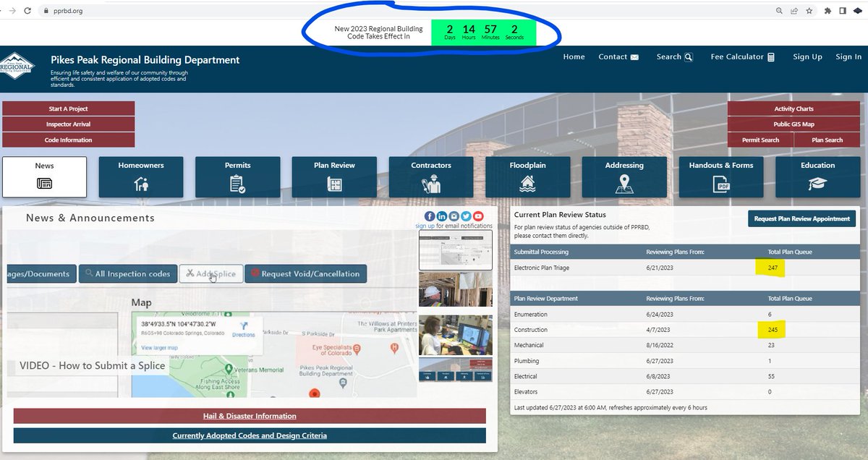Screen dimensions: 868x460
Task: Open the share page icon in address bar
Action: click(796, 11)
